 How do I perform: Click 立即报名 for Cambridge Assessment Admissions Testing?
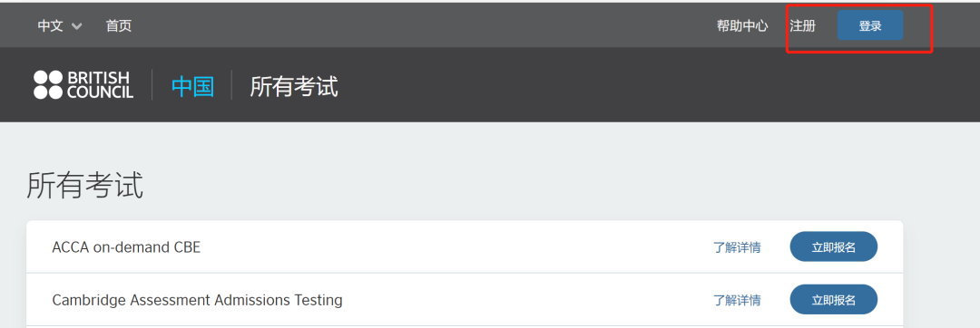834,300
